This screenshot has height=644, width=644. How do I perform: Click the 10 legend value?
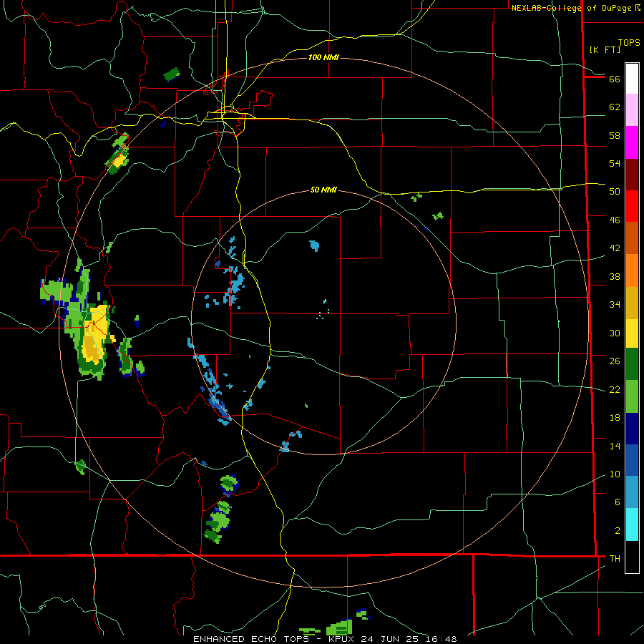point(615,474)
